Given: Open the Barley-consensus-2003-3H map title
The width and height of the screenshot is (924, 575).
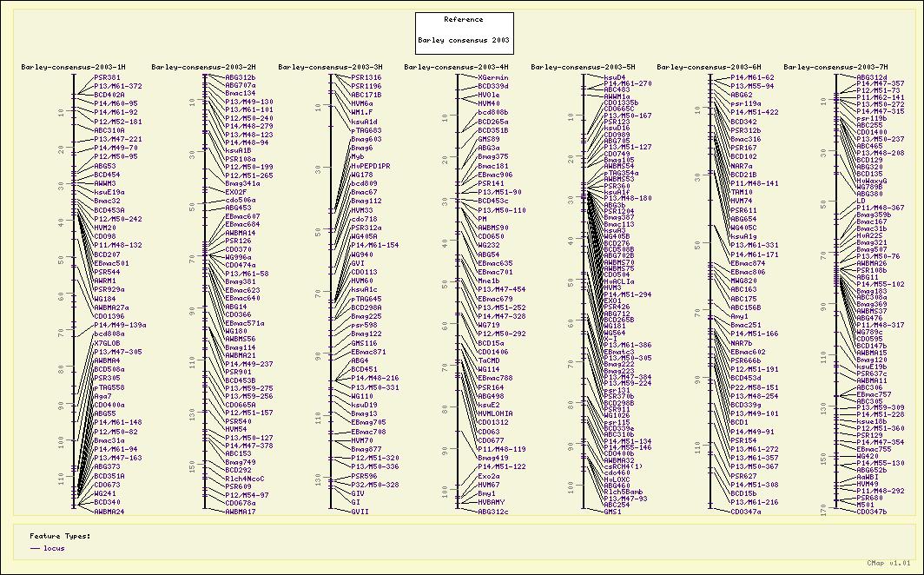Looking at the screenshot, I should coord(330,67).
